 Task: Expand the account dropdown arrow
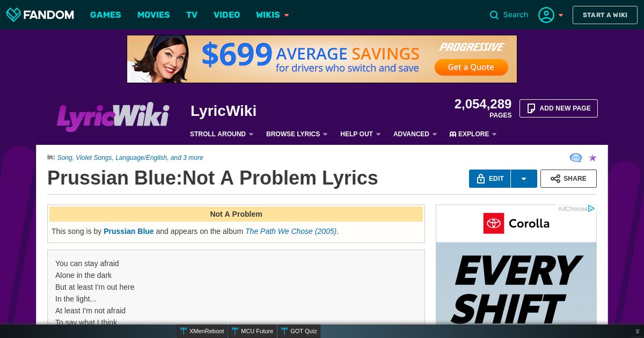pos(561,15)
